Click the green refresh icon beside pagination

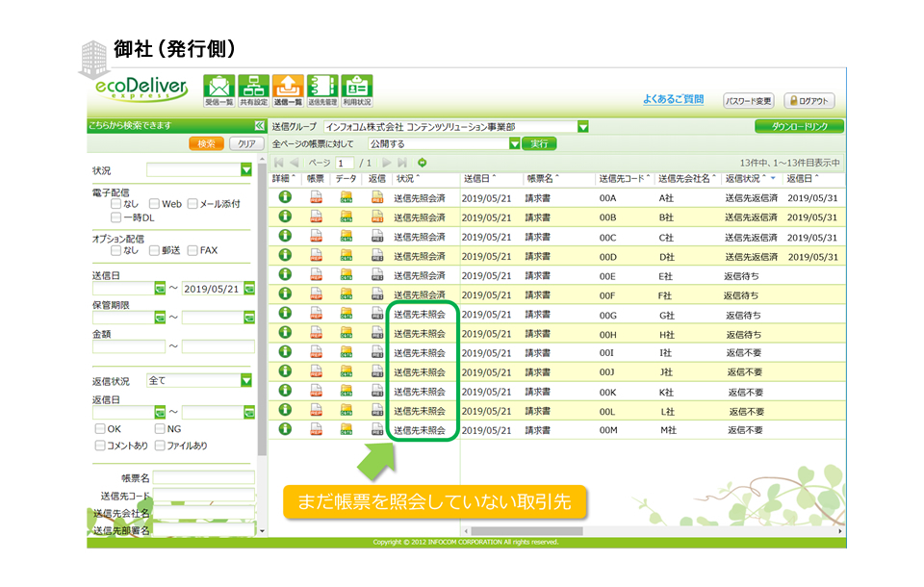coord(422,163)
